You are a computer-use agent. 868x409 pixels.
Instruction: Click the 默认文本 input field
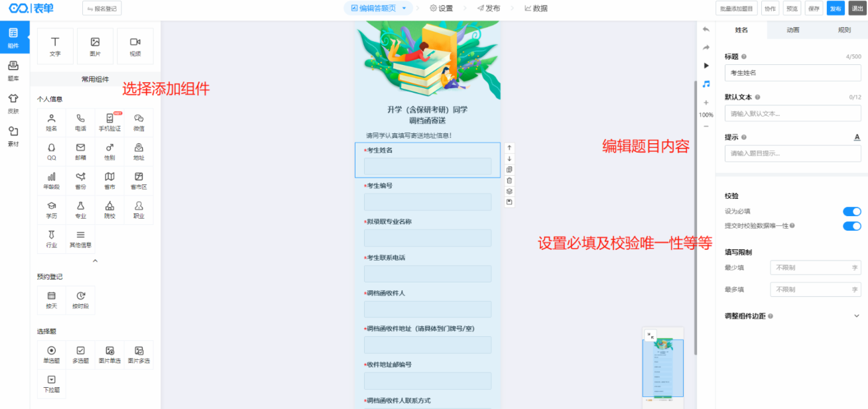coord(792,113)
